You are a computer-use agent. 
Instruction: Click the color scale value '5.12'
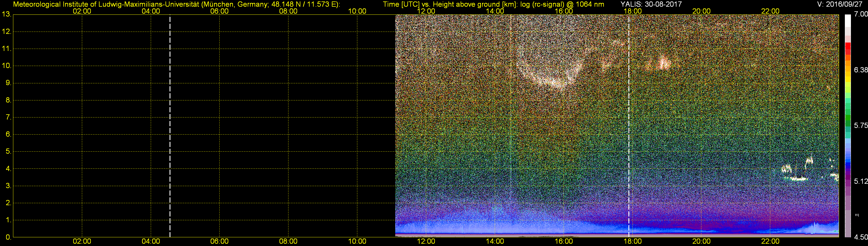tap(861, 181)
